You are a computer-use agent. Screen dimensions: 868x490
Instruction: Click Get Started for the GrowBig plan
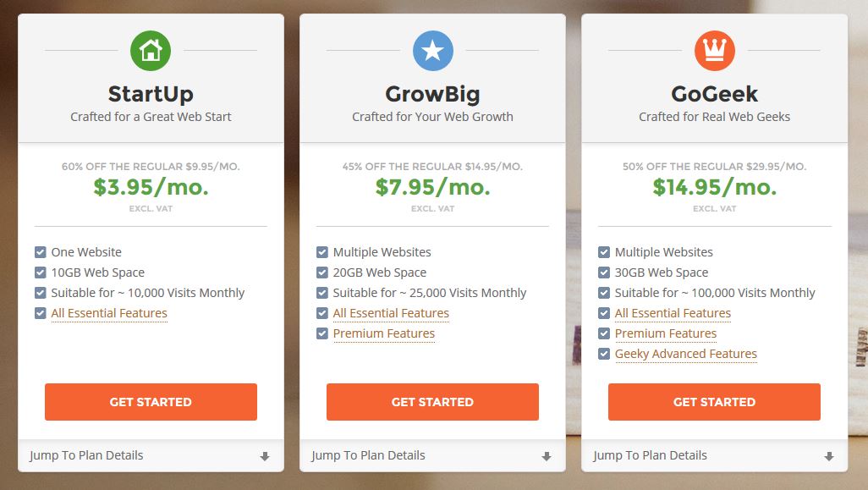click(x=432, y=402)
